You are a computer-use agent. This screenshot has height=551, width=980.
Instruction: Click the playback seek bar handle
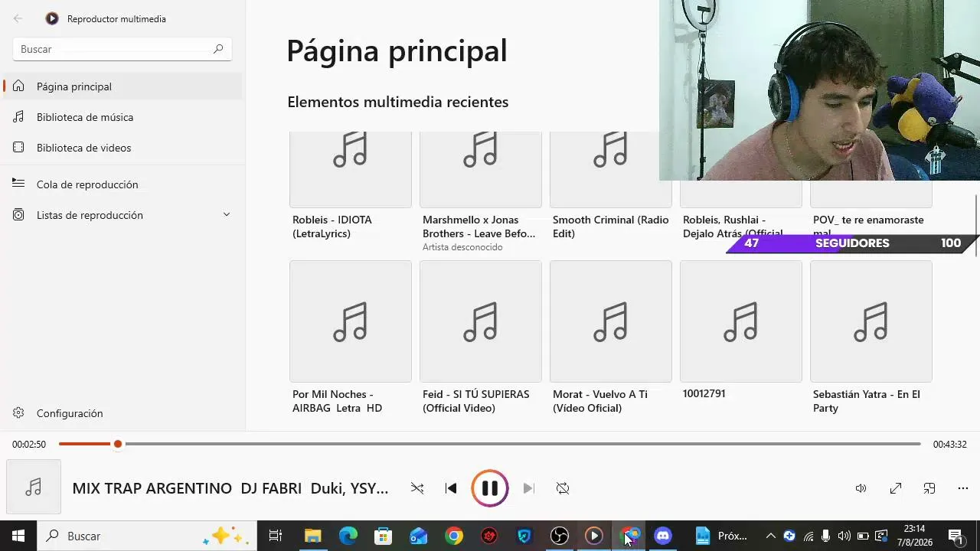[118, 444]
